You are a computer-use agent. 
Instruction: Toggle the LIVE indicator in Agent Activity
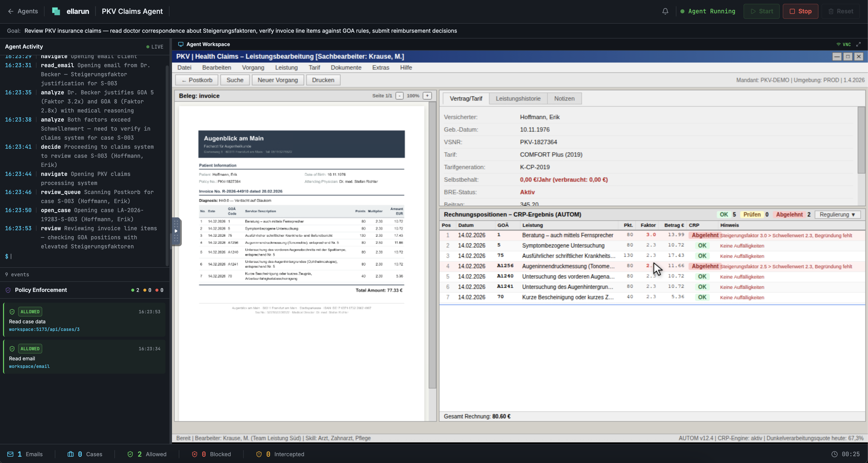click(x=154, y=47)
